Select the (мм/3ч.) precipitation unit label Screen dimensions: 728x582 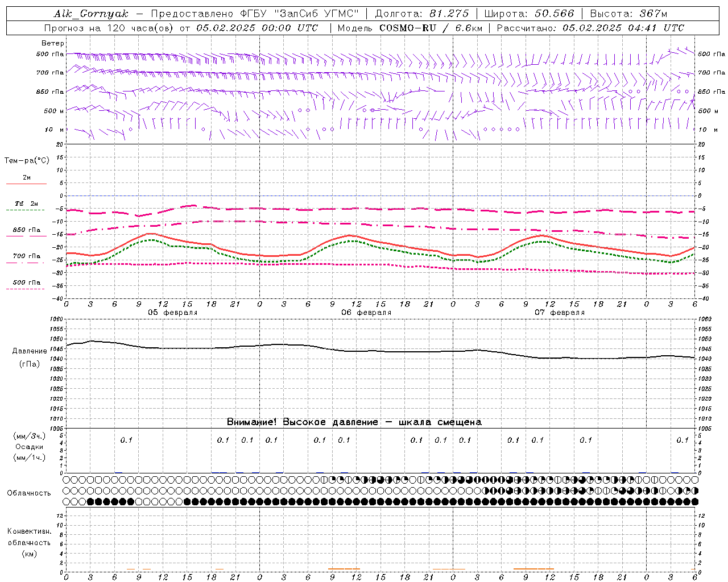30,436
